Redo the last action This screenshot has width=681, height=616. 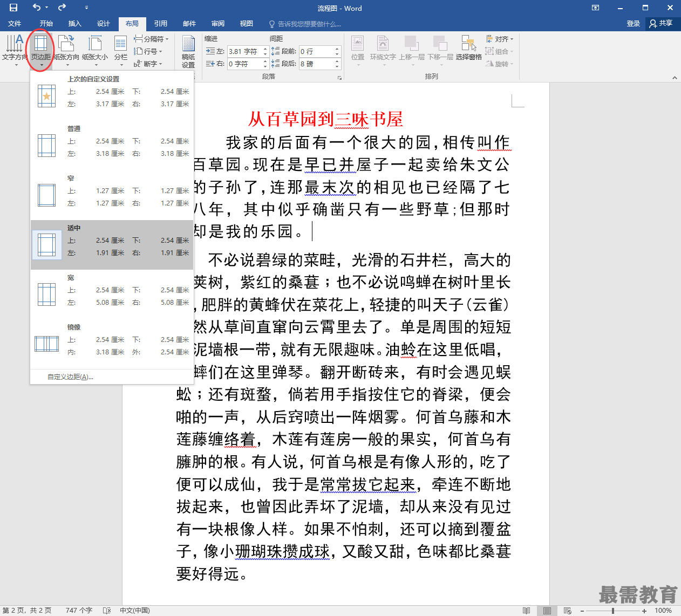pos(62,8)
